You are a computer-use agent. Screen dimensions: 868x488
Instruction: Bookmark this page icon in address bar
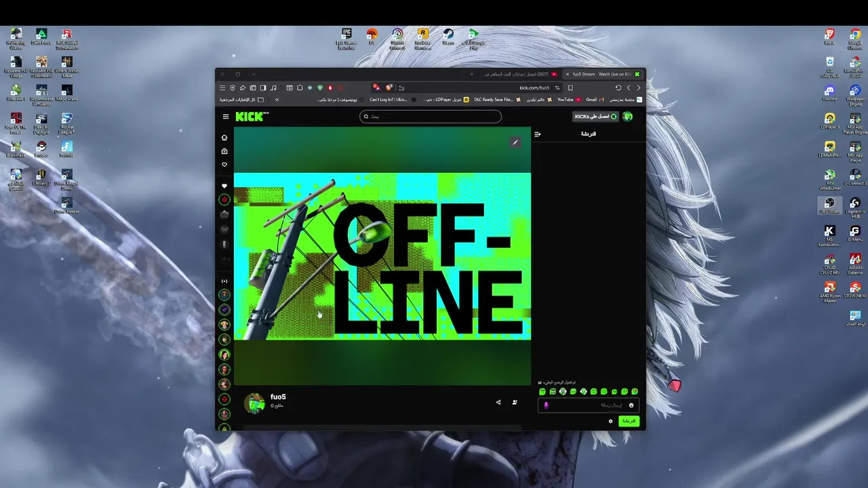point(570,87)
